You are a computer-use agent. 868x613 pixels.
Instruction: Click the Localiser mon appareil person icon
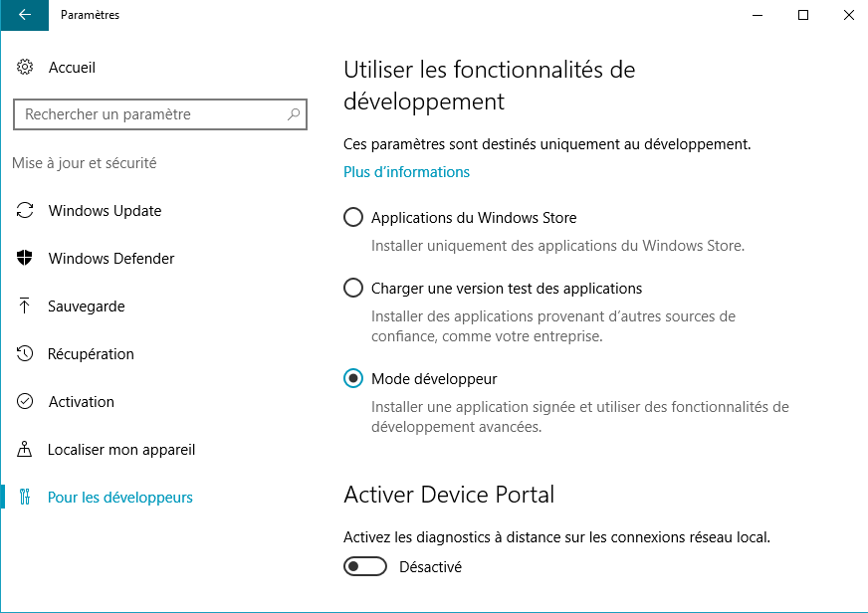point(24,449)
